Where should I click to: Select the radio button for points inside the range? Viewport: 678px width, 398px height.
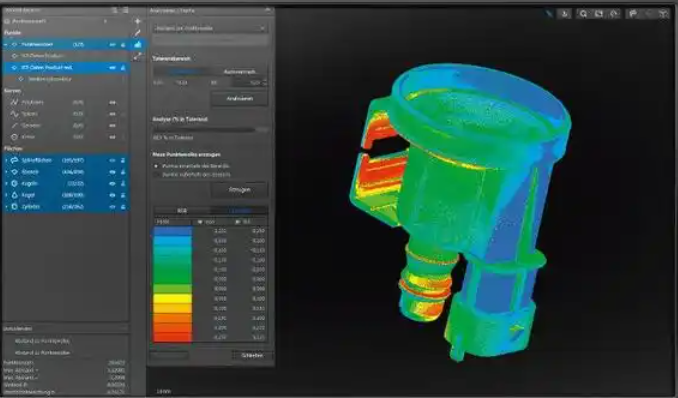click(156, 166)
